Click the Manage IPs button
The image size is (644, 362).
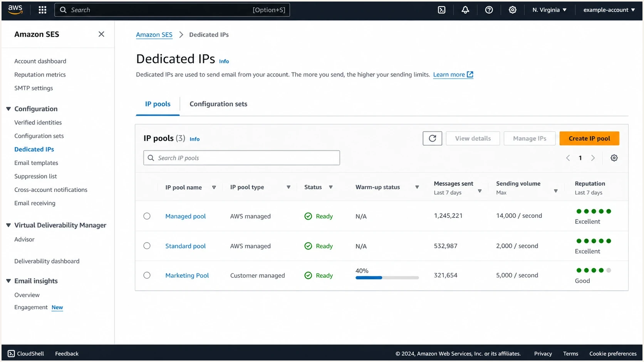pos(530,138)
